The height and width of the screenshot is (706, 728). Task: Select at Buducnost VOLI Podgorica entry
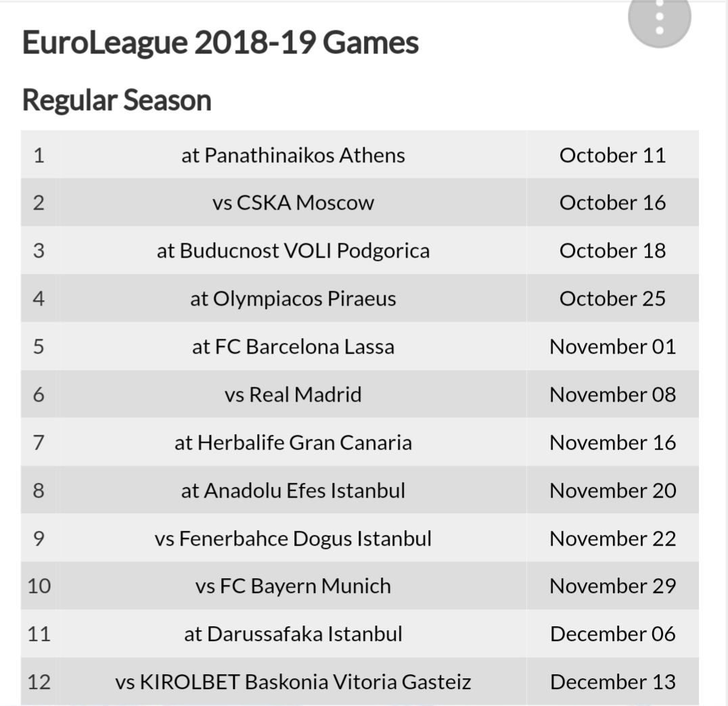(293, 251)
